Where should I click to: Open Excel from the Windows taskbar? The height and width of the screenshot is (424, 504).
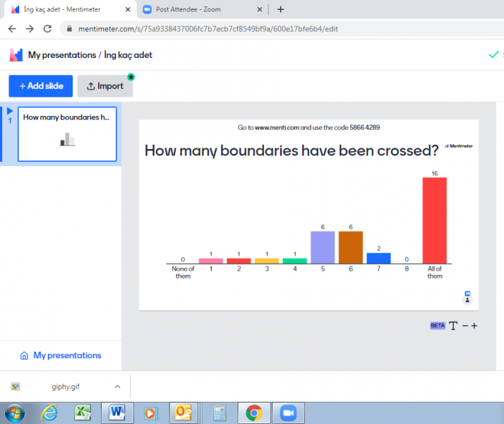click(82, 413)
